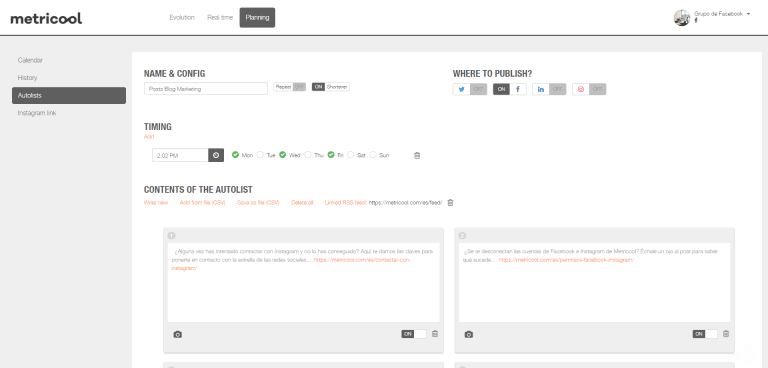Delete the second autolist post
The image size is (768, 368).
(726, 334)
